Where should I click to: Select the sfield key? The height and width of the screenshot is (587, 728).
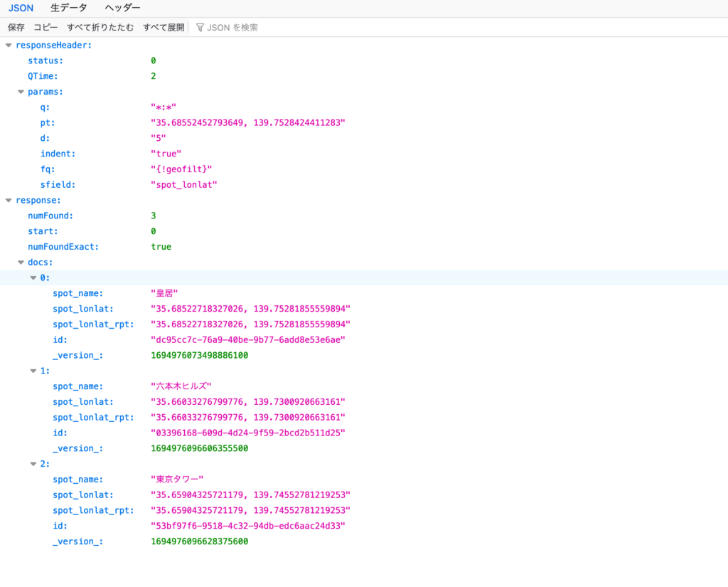(x=58, y=184)
